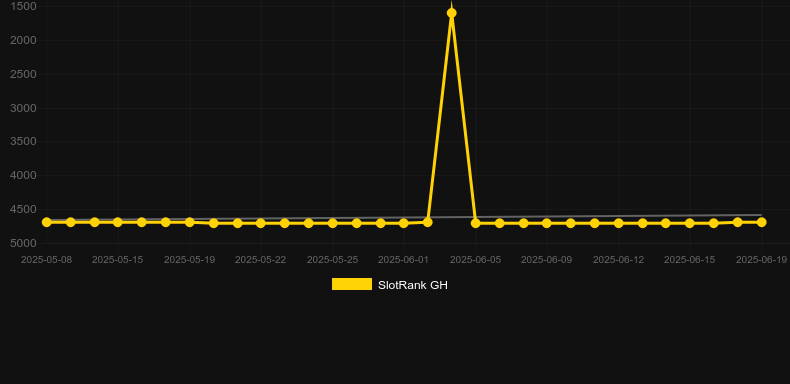The width and height of the screenshot is (790, 384).
Task: Click the 5000 y-axis label
Action: click(x=24, y=243)
